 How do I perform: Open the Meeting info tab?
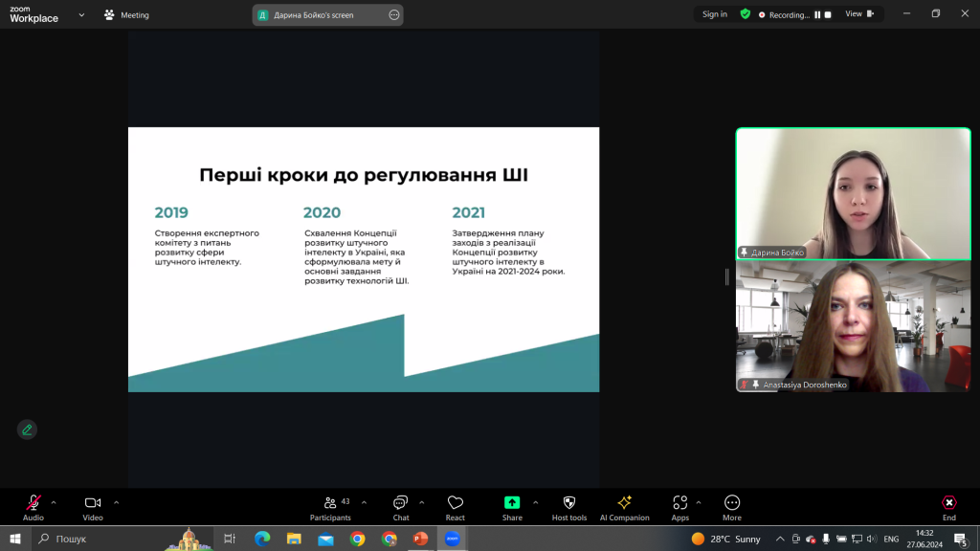click(127, 15)
